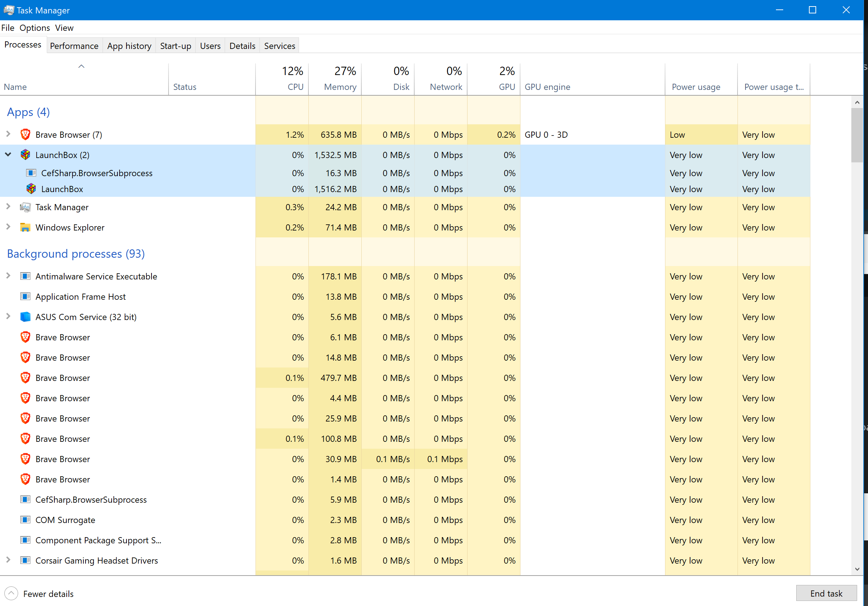
Task: Click the Application Frame Host icon
Action: pos(25,296)
